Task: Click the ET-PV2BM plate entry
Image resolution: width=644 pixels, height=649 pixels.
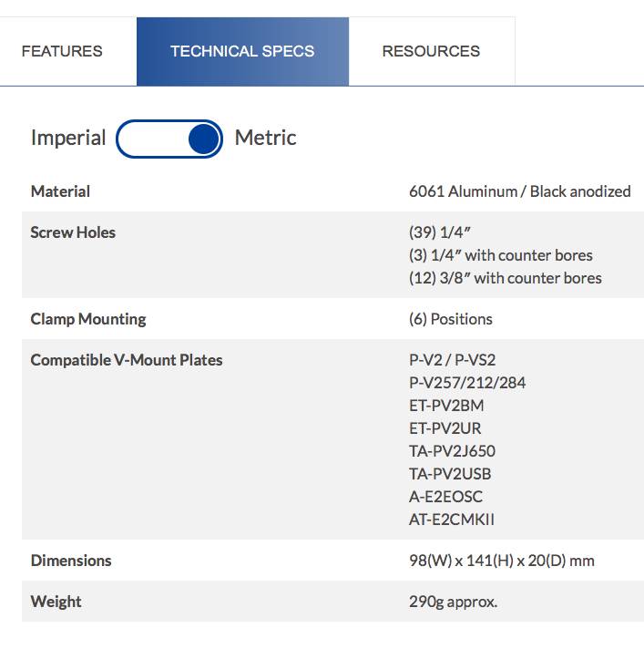Action: coord(446,406)
